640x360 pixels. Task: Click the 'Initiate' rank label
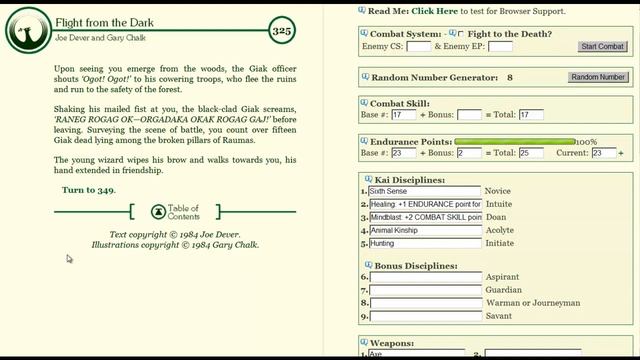(x=500, y=243)
